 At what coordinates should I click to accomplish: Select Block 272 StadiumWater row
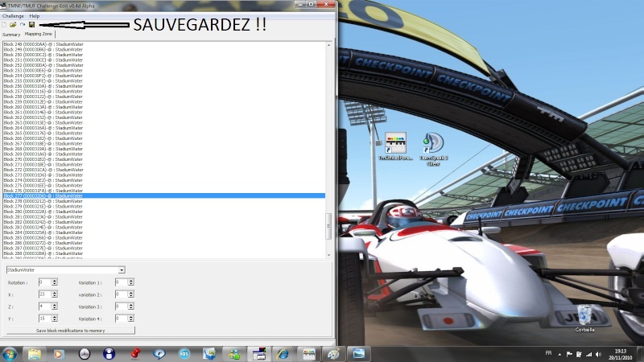(x=164, y=170)
